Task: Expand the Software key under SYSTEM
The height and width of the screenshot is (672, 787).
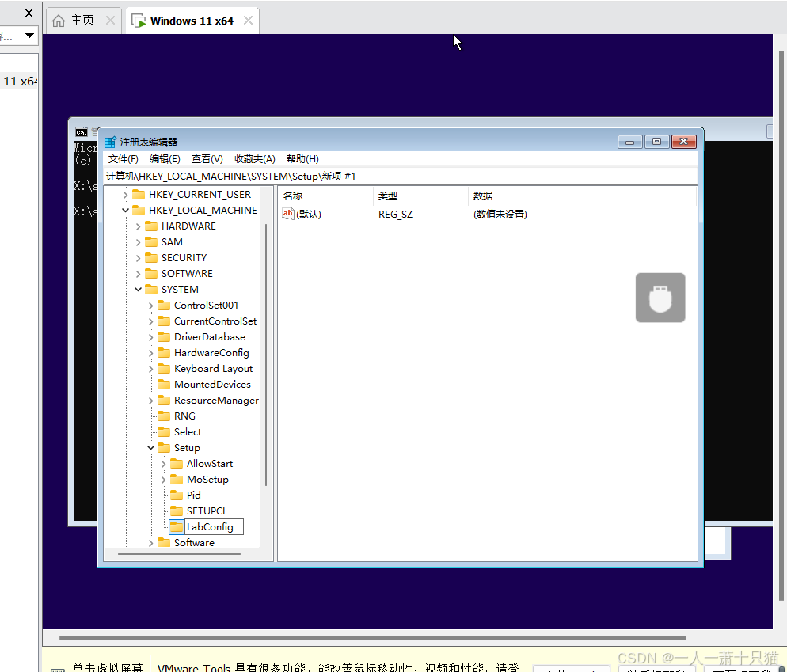Action: coord(150,543)
